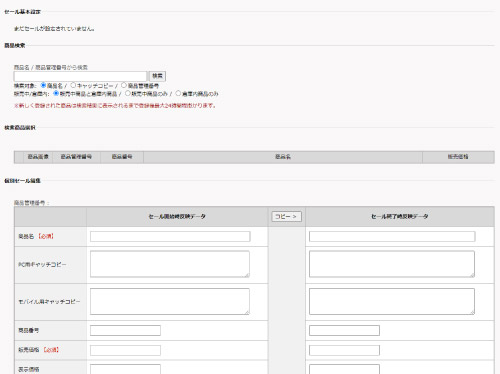Click the 商品名 column header in results table
The width and height of the screenshot is (500, 374).
coord(283,157)
